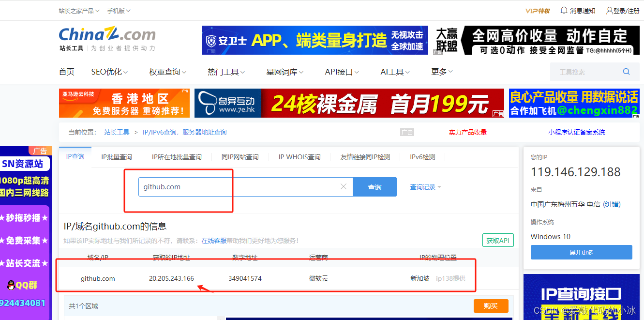Open the 良心产品收量 banner ad
Screen dimensions: 644x320
(x=574, y=103)
